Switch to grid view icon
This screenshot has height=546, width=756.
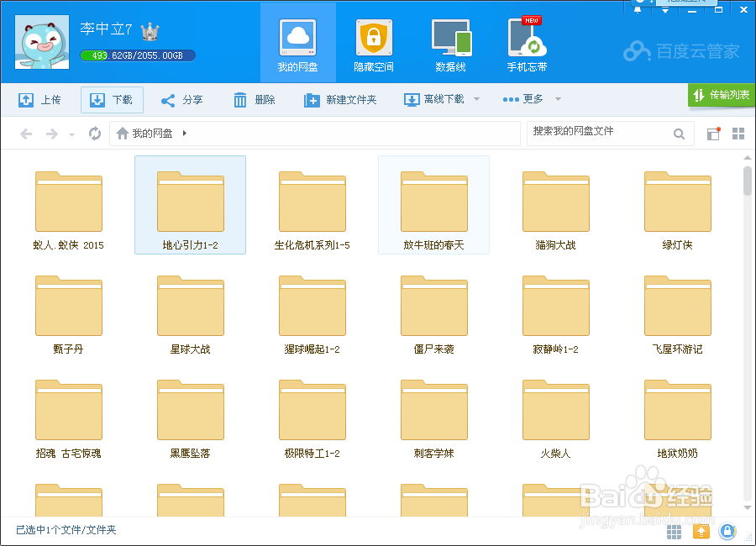tap(738, 134)
